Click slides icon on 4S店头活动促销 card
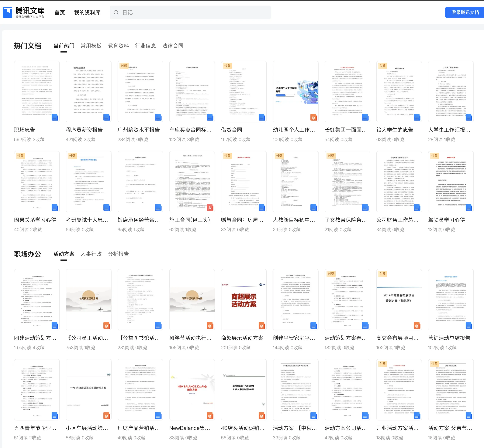The height and width of the screenshot is (448, 484). [262, 416]
